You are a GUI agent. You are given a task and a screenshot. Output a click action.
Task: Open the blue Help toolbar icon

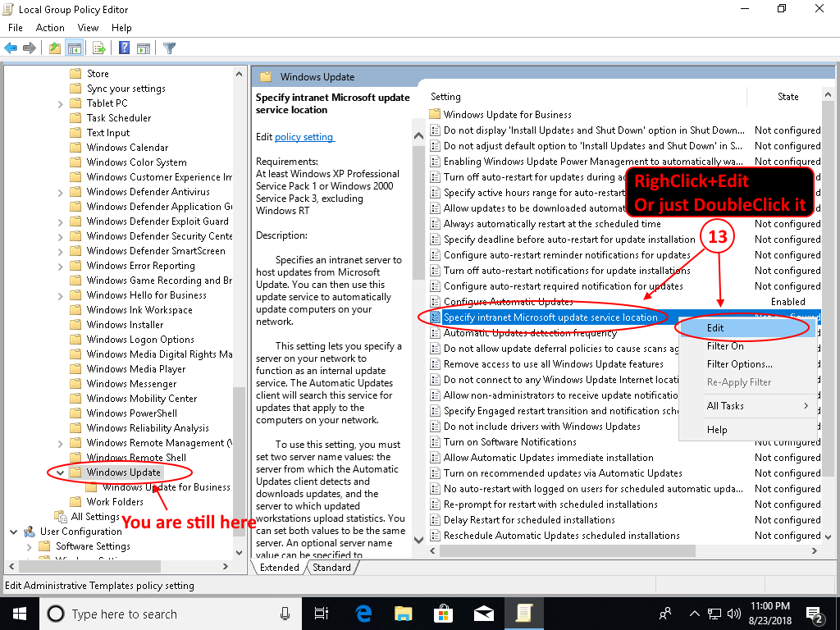125,48
